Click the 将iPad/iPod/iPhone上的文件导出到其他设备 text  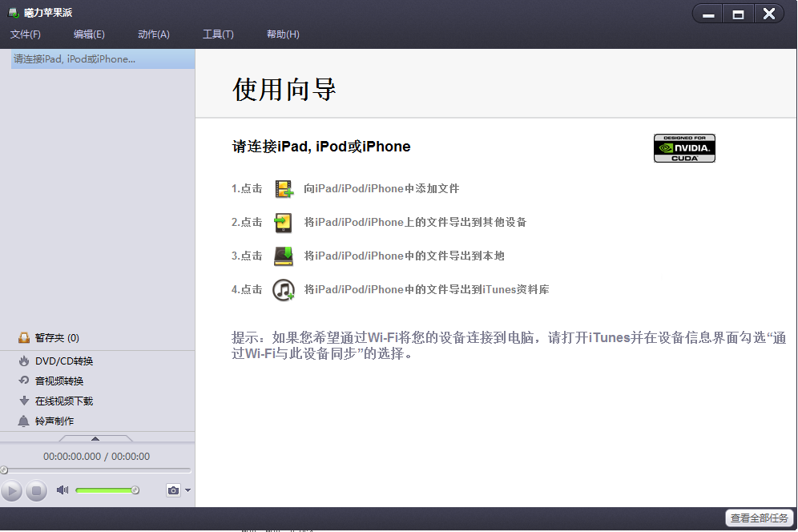415,223
